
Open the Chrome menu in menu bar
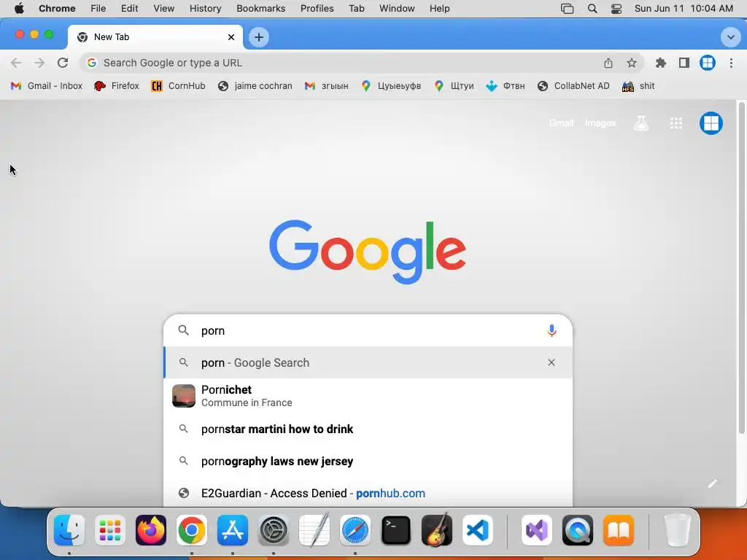point(57,9)
